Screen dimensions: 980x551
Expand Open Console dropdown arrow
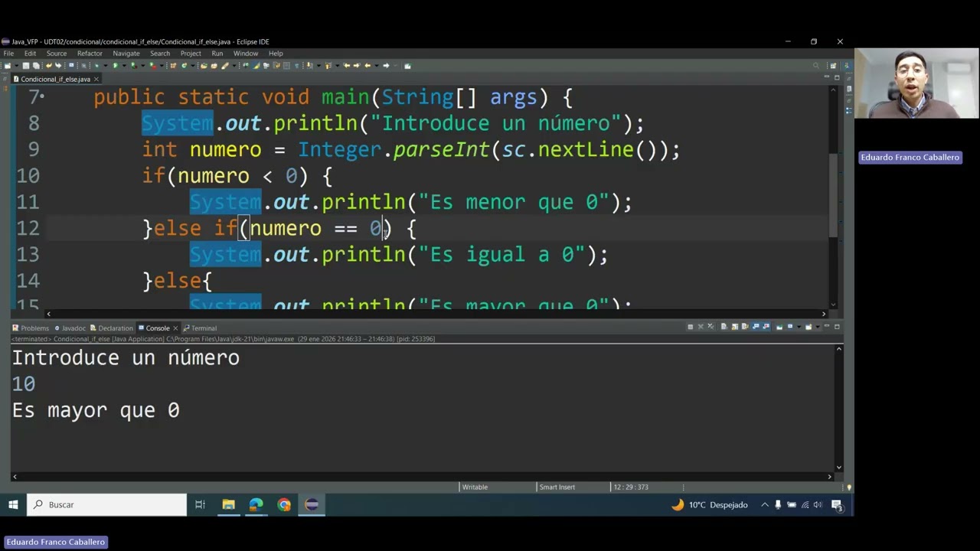click(x=818, y=327)
